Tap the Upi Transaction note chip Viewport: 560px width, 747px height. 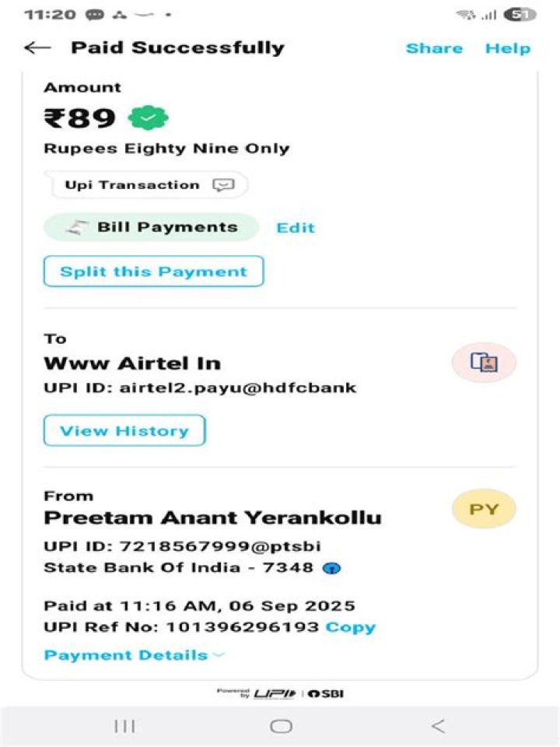(x=145, y=185)
